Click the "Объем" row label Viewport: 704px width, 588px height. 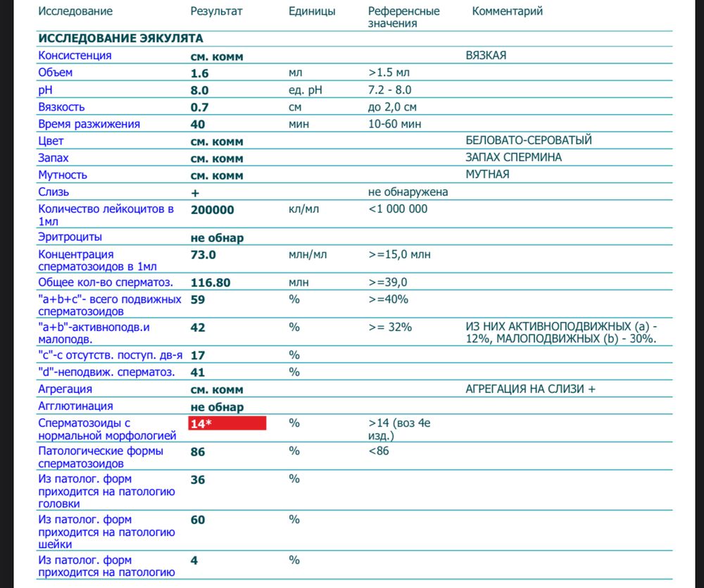pos(55,73)
